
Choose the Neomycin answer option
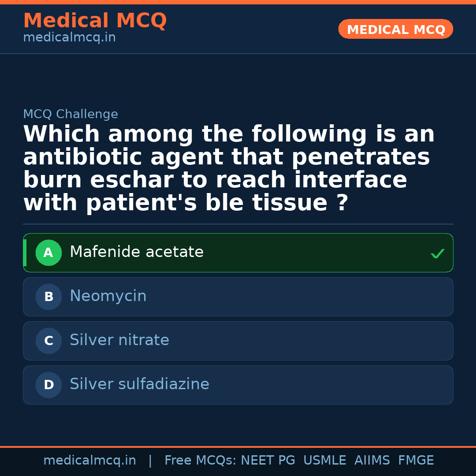point(108,296)
